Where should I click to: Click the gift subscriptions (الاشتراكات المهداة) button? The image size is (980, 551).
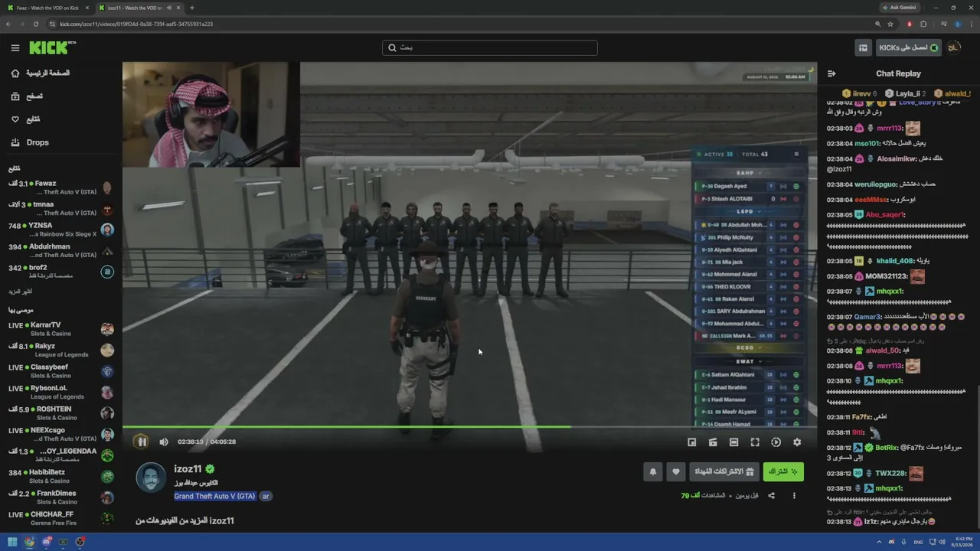tap(724, 472)
